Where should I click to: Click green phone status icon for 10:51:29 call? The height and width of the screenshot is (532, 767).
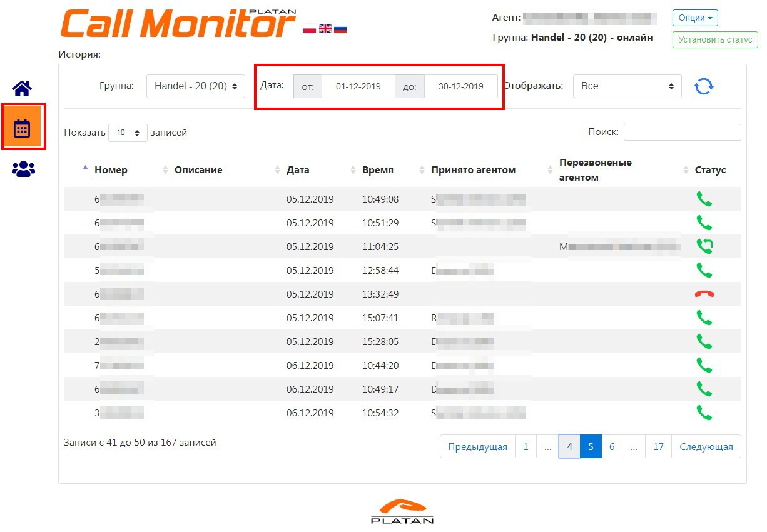[x=704, y=223]
